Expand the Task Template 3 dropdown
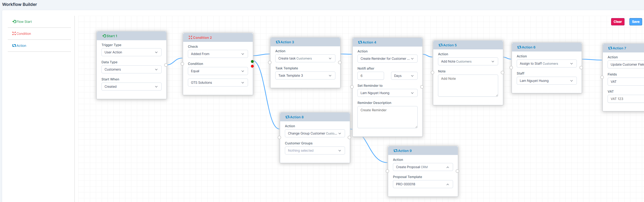Viewport: 644px width, 202px height. [x=305, y=75]
